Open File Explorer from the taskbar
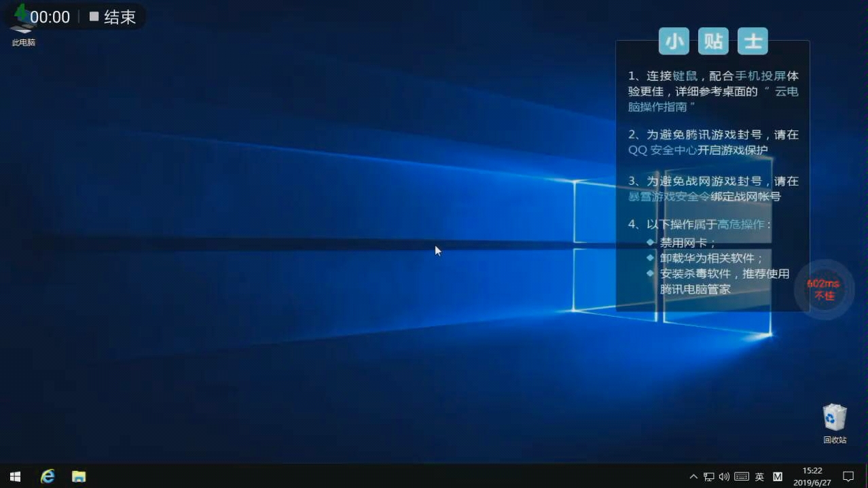 tap(79, 476)
